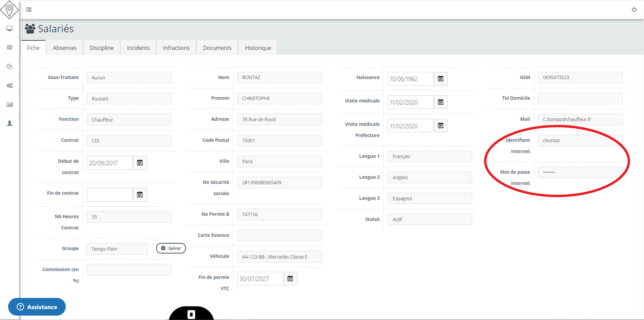This screenshot has width=644, height=320.
Task: Expand the Statut dropdown showing Actif
Action: coord(429,219)
